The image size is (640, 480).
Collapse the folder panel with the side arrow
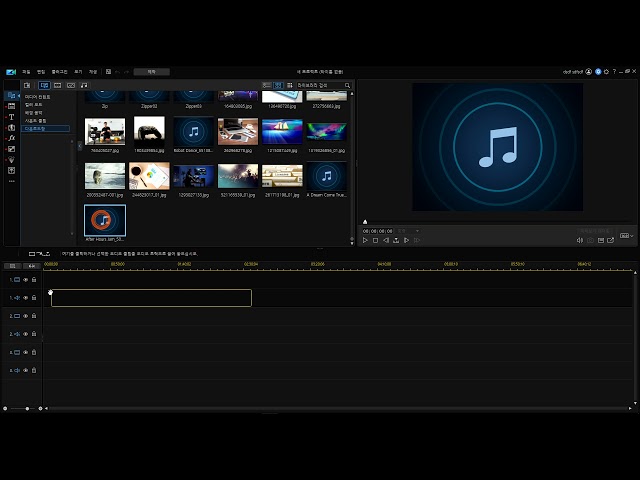pyautogui.click(x=80, y=146)
